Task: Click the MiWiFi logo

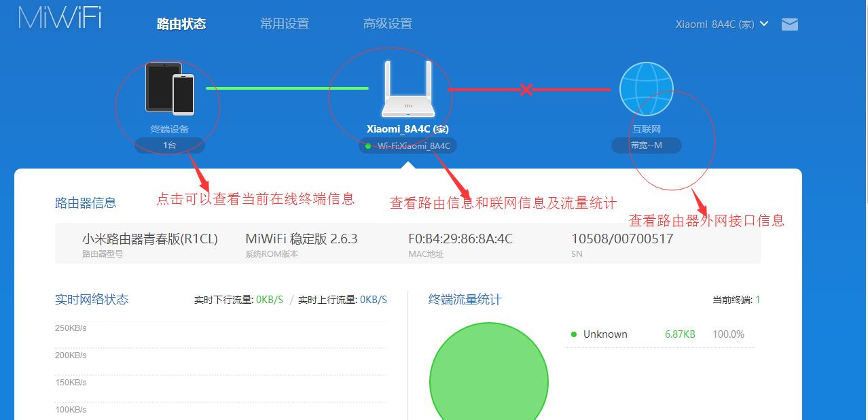Action: tap(60, 18)
